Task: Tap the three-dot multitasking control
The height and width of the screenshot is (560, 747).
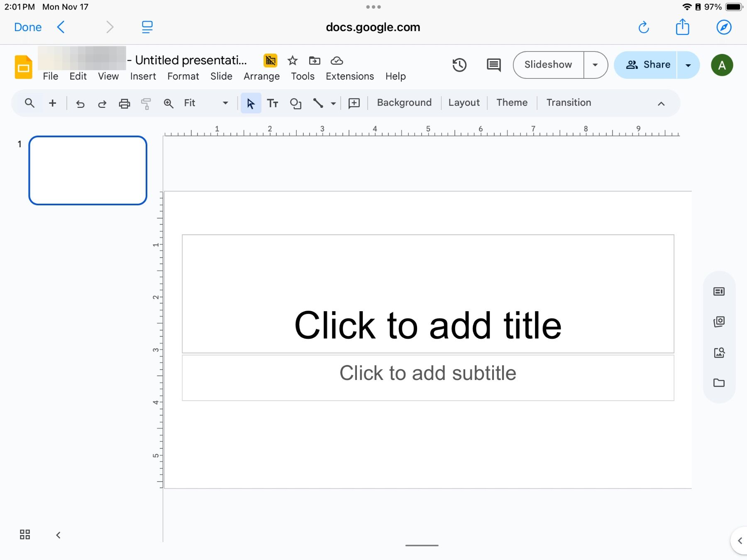Action: click(373, 7)
